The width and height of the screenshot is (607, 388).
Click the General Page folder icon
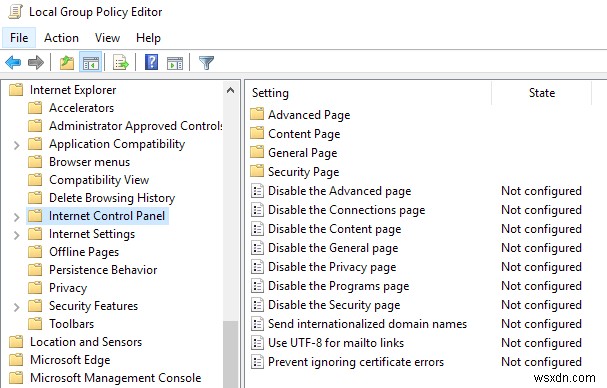(x=257, y=153)
